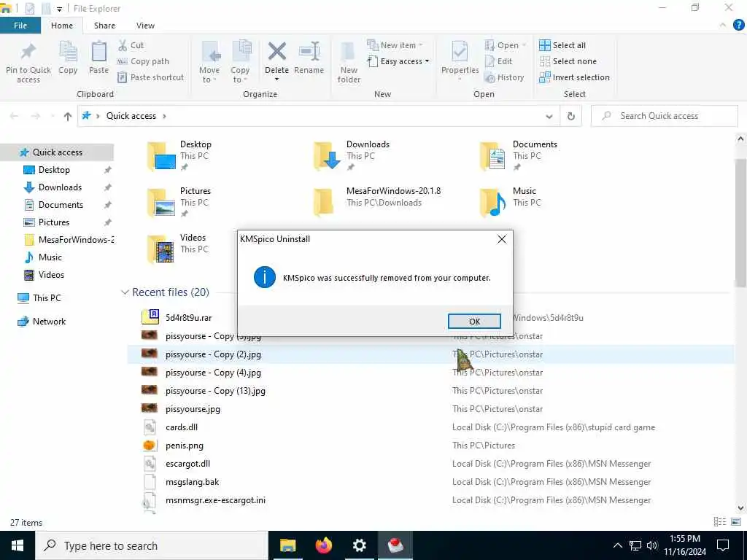Select the MesaForWindows-20.1.8 folder
The height and width of the screenshot is (560, 747).
point(324,203)
